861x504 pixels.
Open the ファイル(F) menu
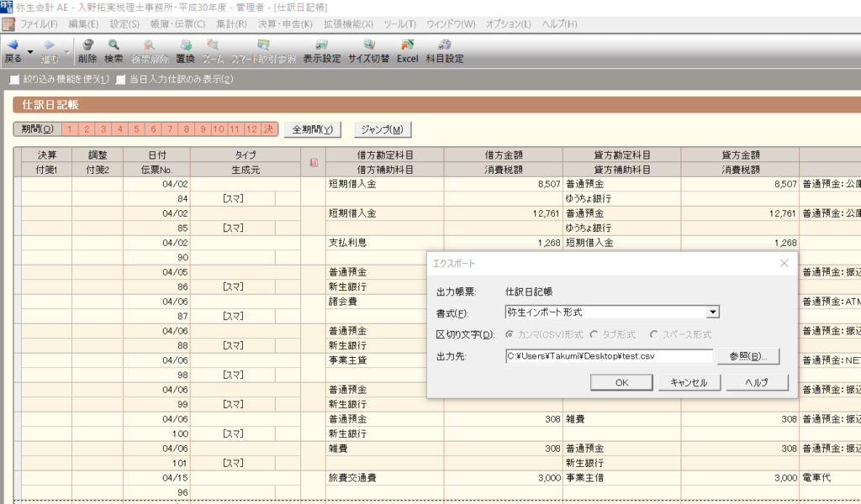(x=39, y=24)
